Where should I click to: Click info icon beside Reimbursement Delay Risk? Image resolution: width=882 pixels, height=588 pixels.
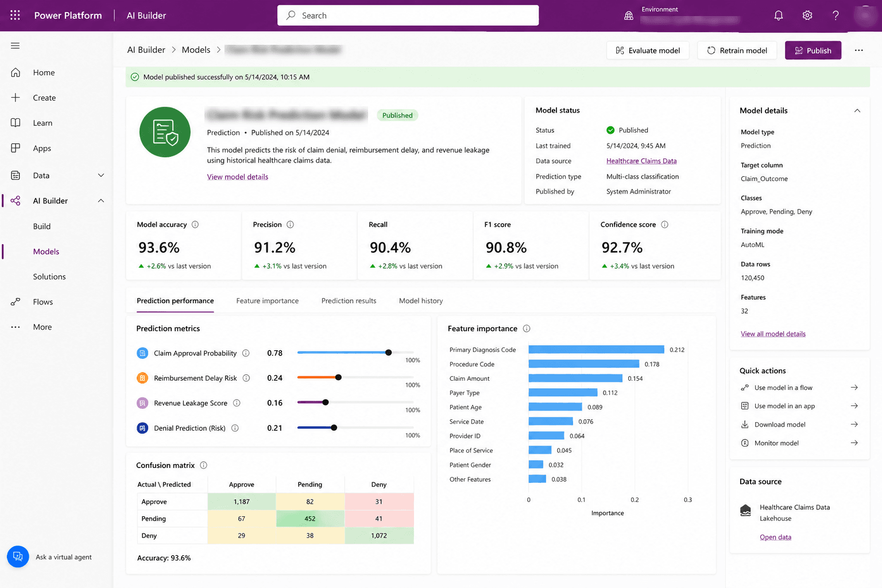pos(246,378)
